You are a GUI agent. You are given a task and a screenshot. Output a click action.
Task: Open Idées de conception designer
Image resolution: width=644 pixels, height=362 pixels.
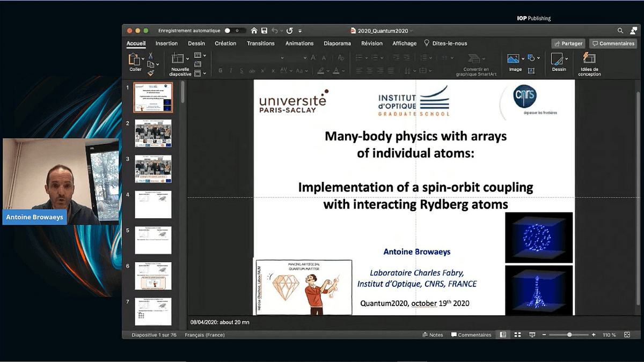(589, 58)
